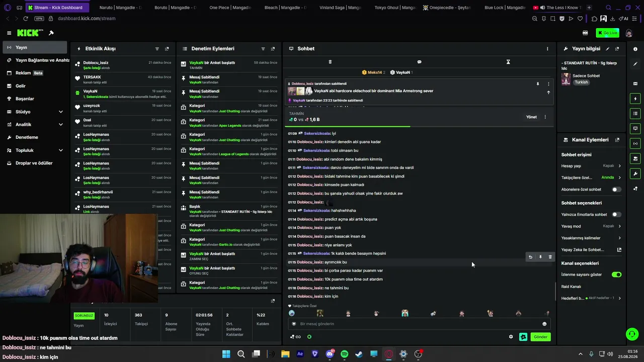Click Yönet on the Tahmin bar

pyautogui.click(x=531, y=117)
